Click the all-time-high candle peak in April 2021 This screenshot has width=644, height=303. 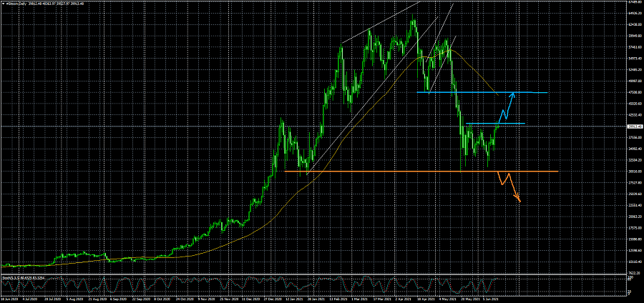point(413,16)
